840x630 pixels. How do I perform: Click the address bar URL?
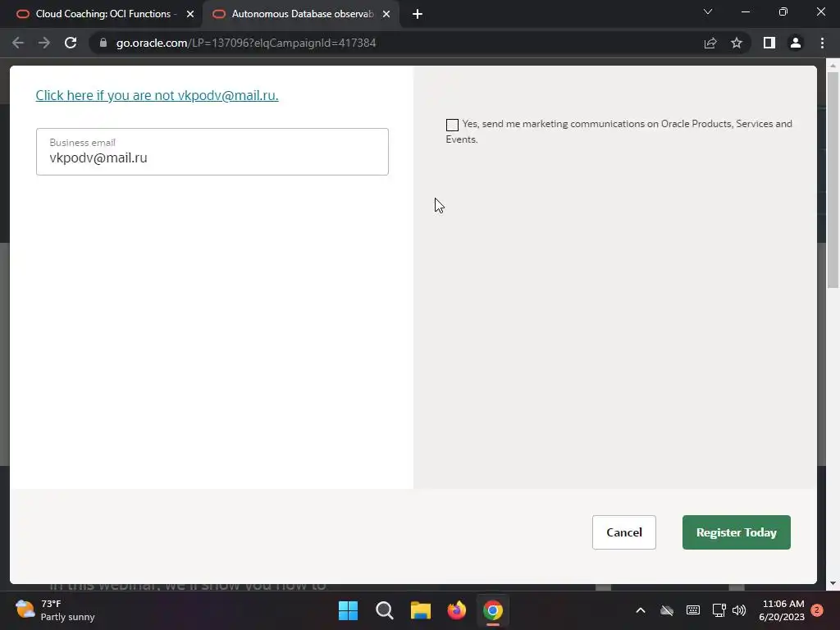tap(246, 43)
